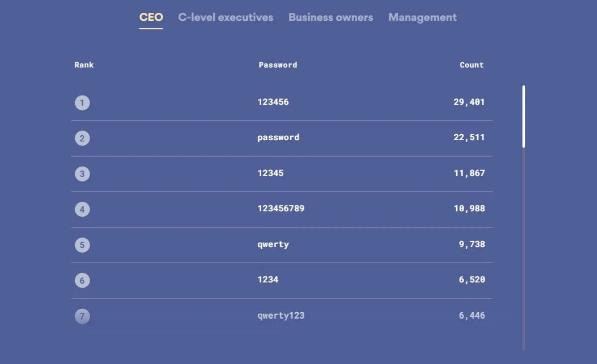Click the Password column header
Image resolution: width=597 pixels, height=364 pixels.
278,65
